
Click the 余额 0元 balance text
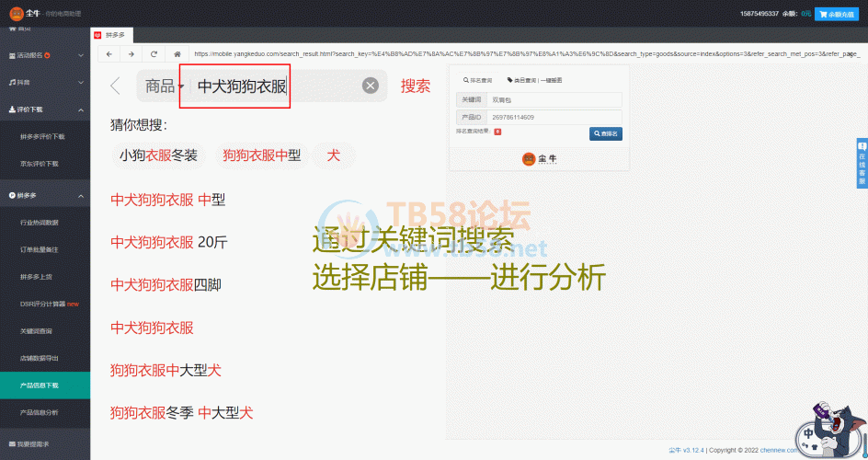point(796,14)
